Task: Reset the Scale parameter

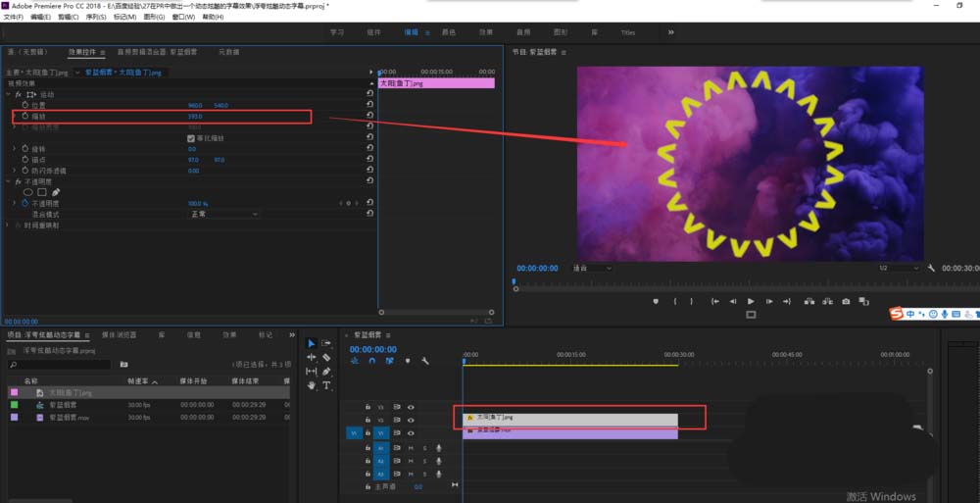Action: click(370, 115)
